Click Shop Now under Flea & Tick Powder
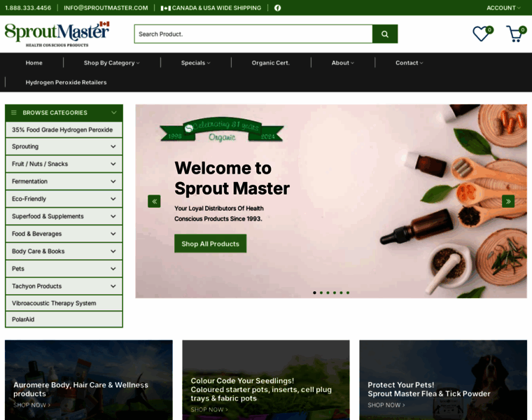The height and width of the screenshot is (420, 532). tap(386, 405)
